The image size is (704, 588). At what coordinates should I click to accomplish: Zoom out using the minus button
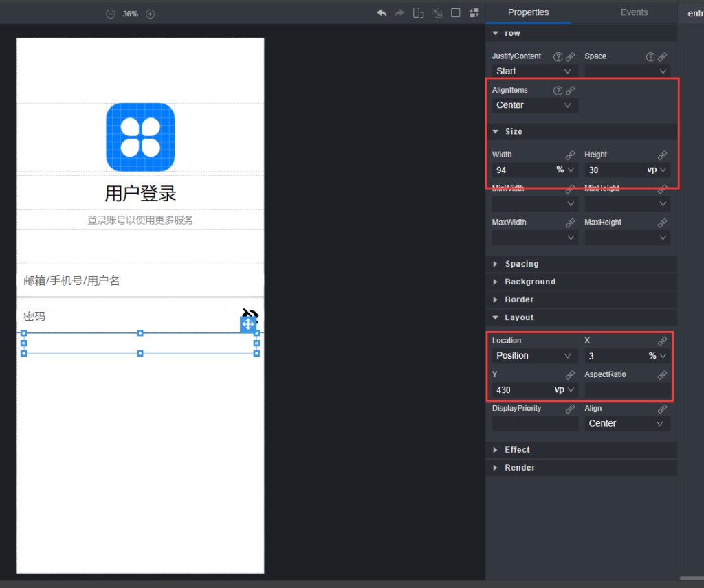pos(111,13)
